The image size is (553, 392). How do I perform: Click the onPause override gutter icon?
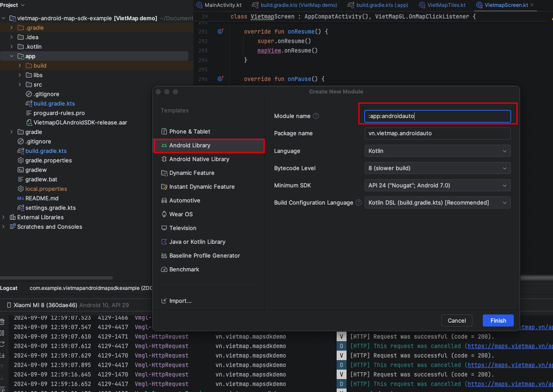[220, 79]
